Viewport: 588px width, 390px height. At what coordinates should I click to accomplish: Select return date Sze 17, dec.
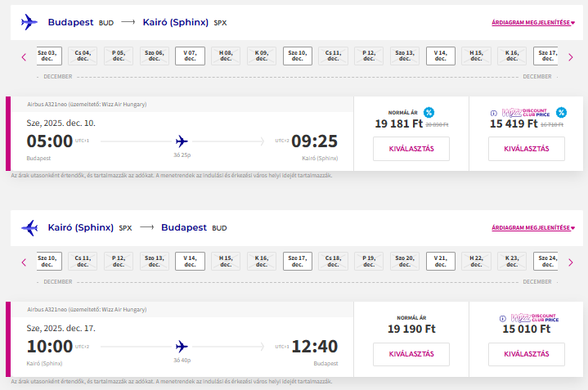click(x=298, y=261)
